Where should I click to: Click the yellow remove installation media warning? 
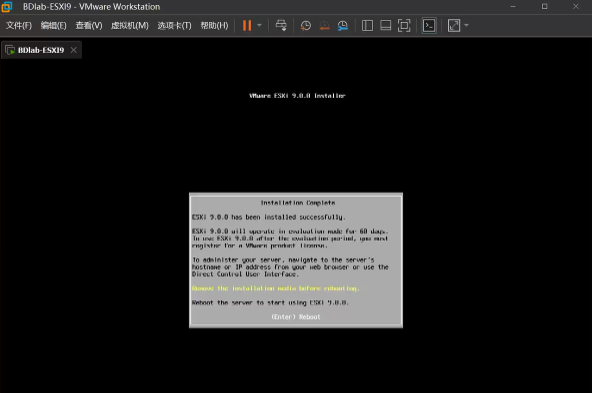tap(276, 288)
